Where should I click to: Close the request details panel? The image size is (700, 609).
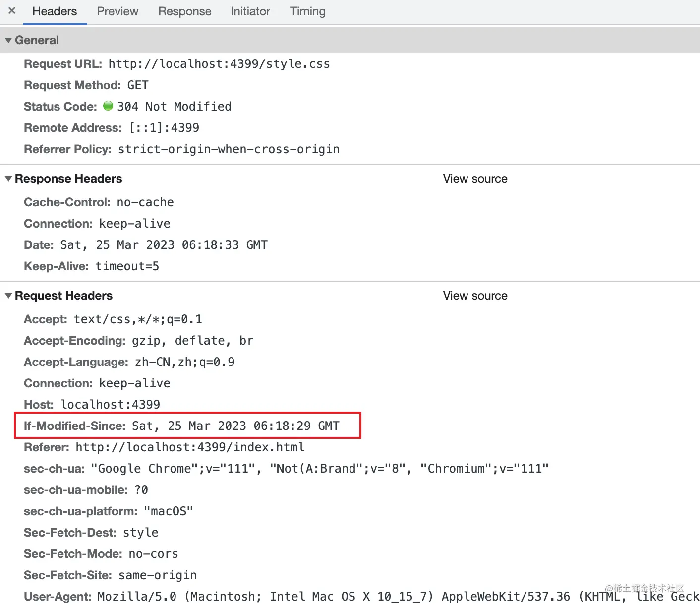click(x=12, y=10)
